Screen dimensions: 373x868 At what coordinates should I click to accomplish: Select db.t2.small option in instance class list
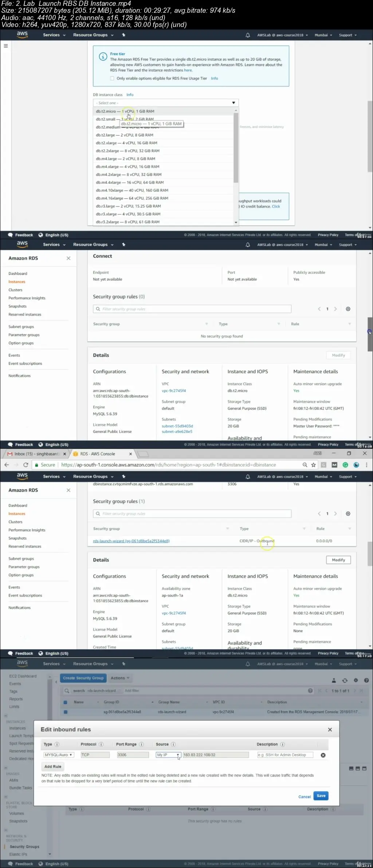click(163, 119)
